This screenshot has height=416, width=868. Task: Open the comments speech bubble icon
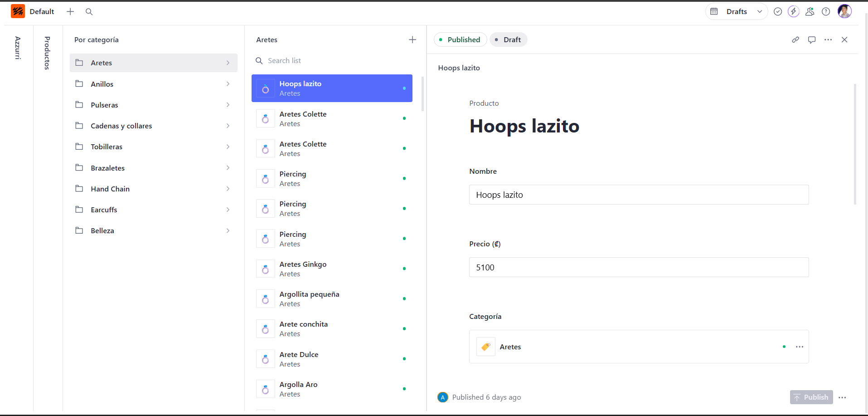(812, 40)
